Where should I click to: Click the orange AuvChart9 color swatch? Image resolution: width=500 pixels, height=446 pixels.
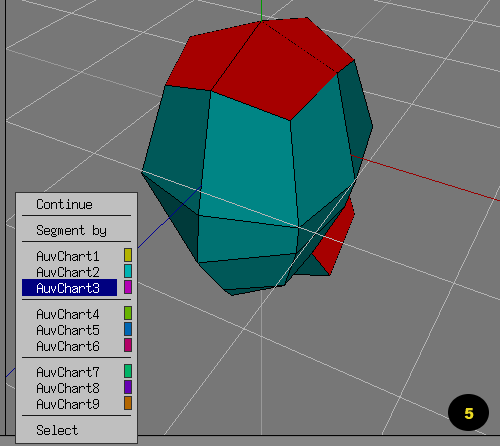tap(128, 403)
